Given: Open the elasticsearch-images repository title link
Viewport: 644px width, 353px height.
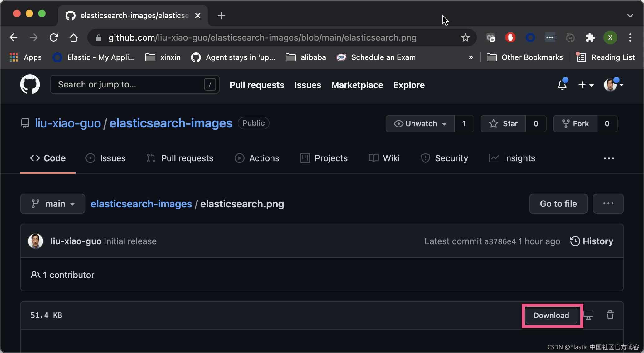Looking at the screenshot, I should click(x=171, y=123).
